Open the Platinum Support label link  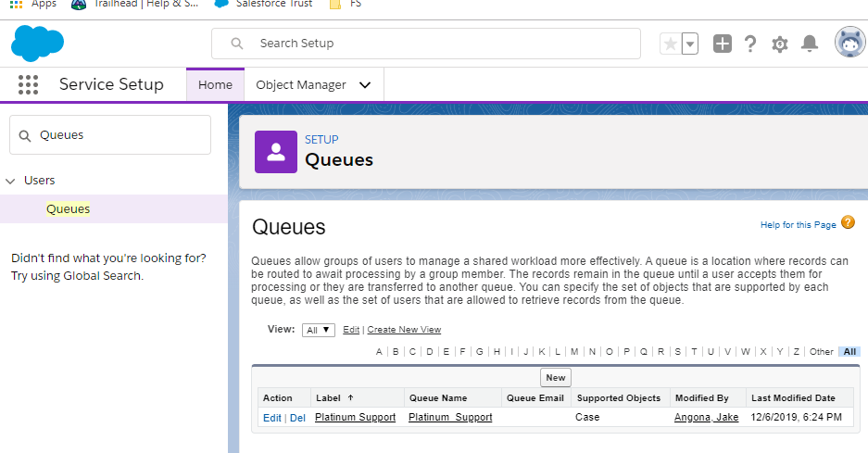pos(355,418)
